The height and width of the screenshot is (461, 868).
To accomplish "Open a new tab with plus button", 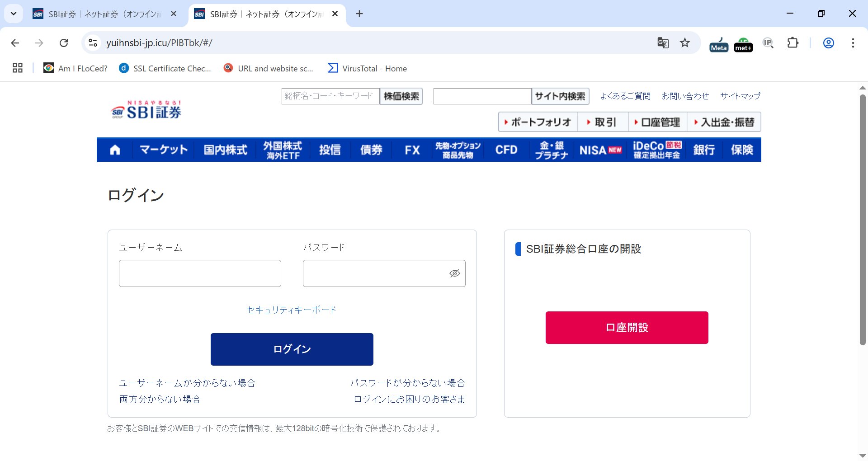I will point(359,14).
